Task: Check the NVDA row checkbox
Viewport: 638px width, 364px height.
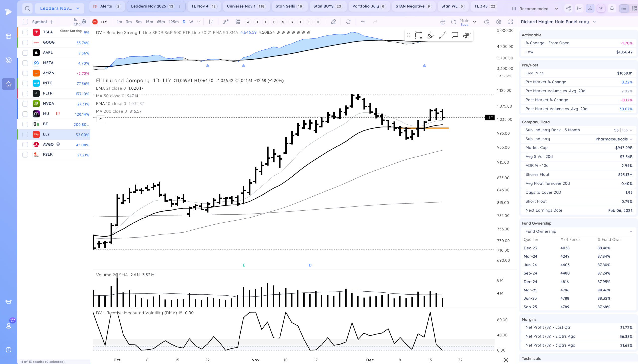Action: (x=25, y=104)
